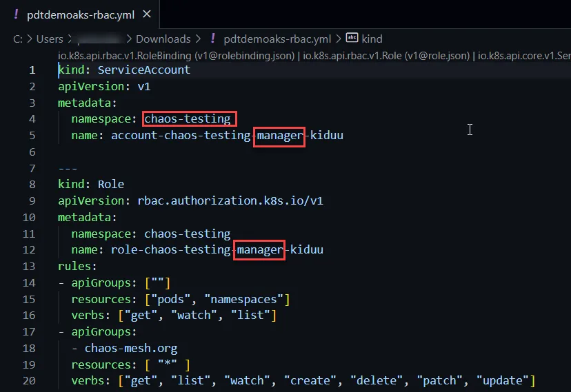
Task: Click '"patch"' verb on line 20
Action: (439, 381)
